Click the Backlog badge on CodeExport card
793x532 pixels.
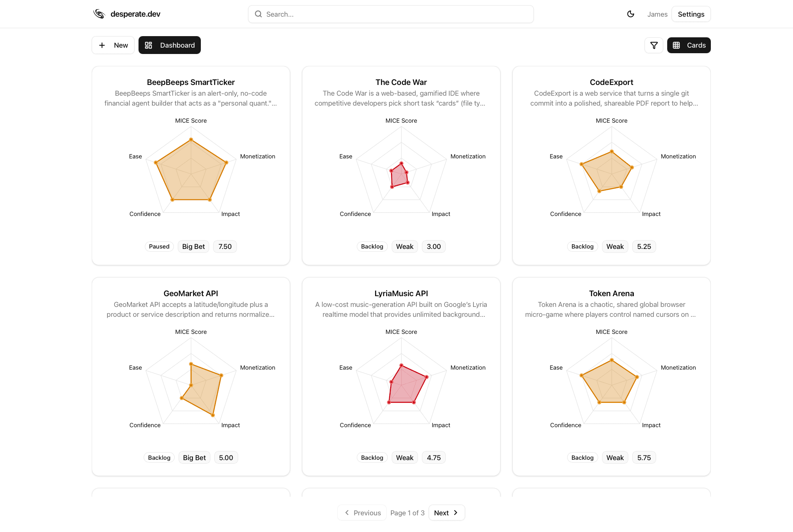pos(582,247)
